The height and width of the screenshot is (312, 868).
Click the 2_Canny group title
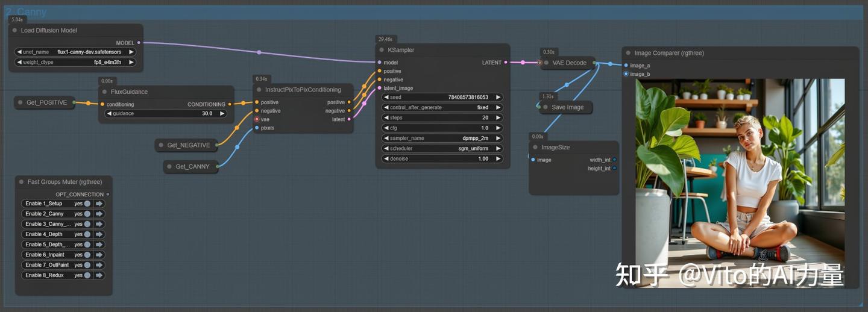tap(25, 11)
